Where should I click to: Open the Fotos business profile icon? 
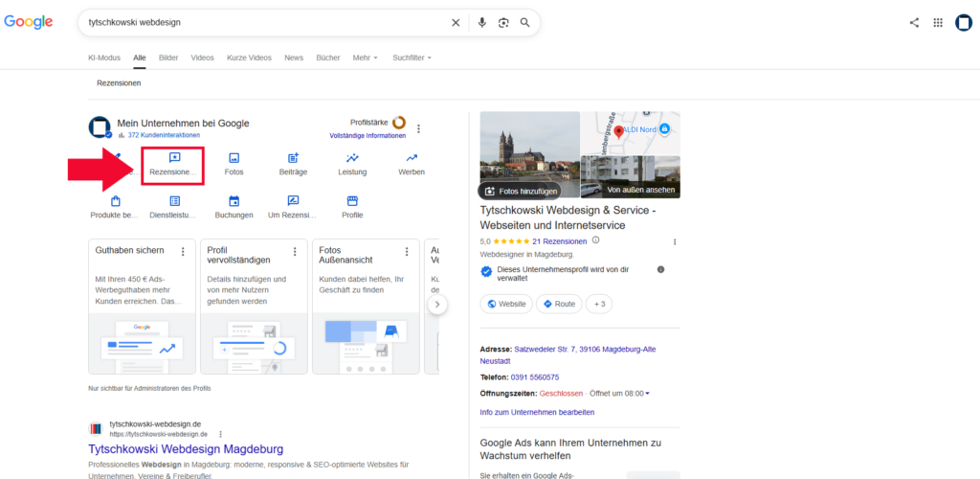[x=234, y=157]
